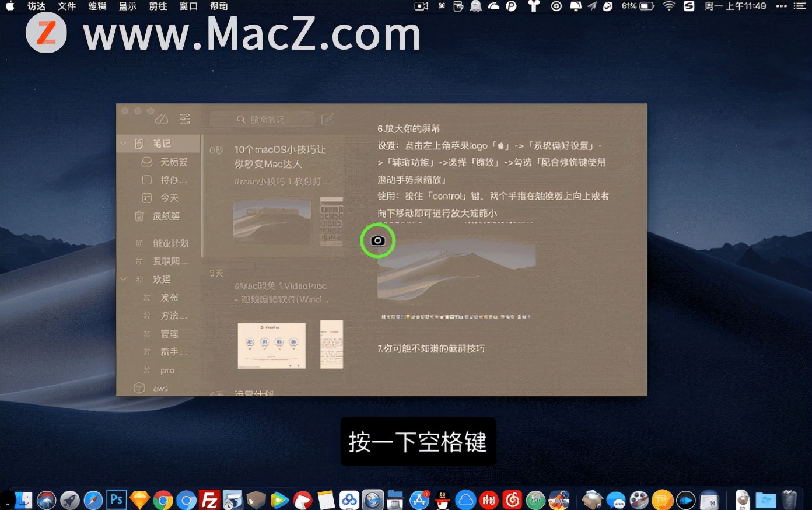This screenshot has width=812, height=510.
Task: Open the 帮助 menu
Action: [219, 6]
